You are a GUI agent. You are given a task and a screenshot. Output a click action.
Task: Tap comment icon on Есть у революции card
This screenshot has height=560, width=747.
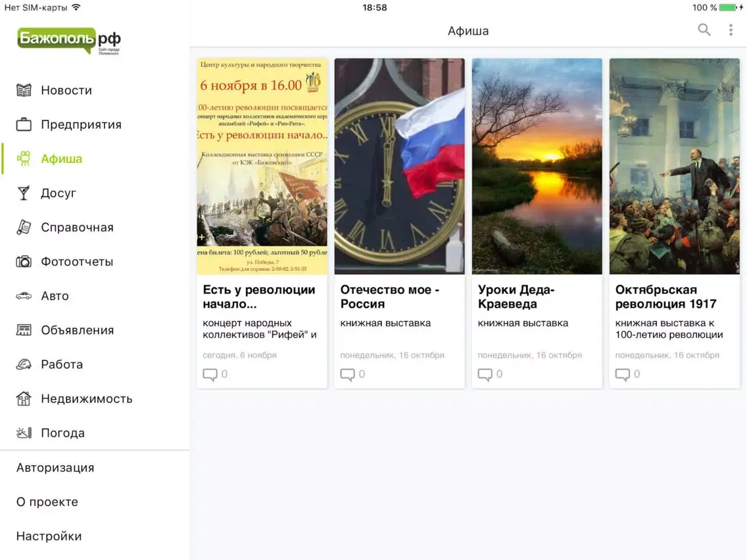(210, 374)
